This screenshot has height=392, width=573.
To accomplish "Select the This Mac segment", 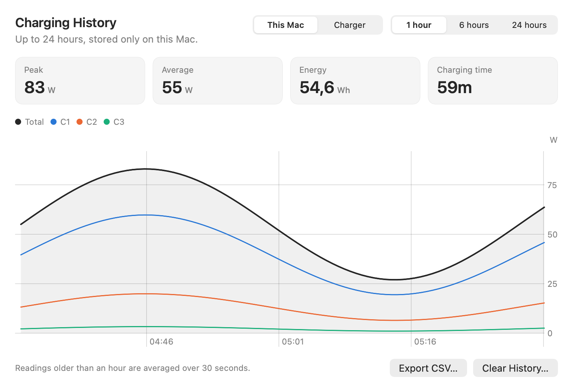I will click(286, 25).
